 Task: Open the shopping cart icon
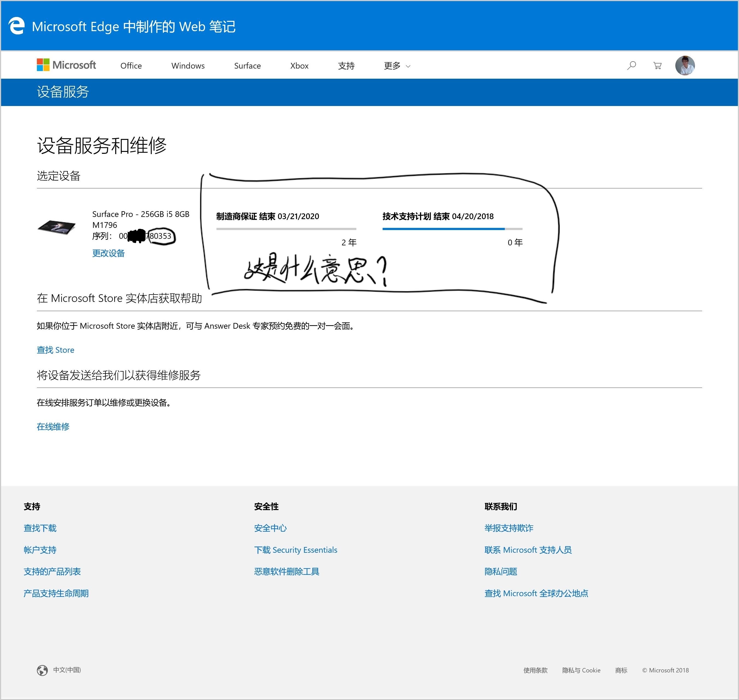pos(657,66)
